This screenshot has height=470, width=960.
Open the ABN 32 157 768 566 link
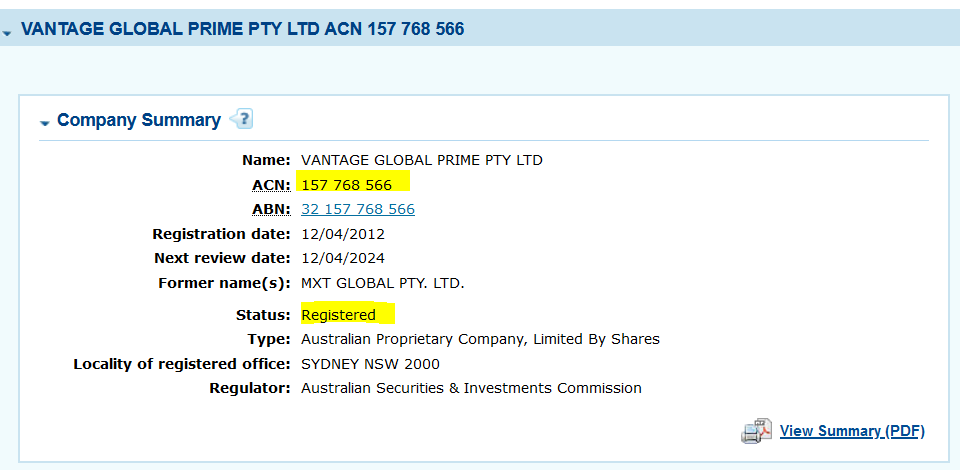[358, 209]
